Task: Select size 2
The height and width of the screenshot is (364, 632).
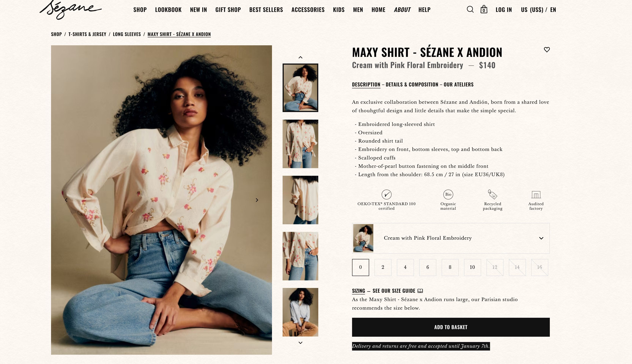Action: (x=383, y=267)
